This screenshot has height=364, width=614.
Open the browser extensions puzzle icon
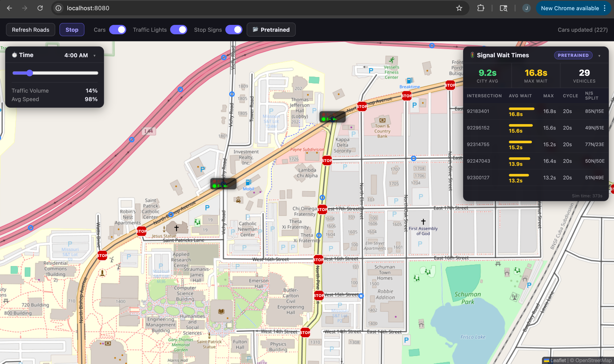[x=481, y=8]
